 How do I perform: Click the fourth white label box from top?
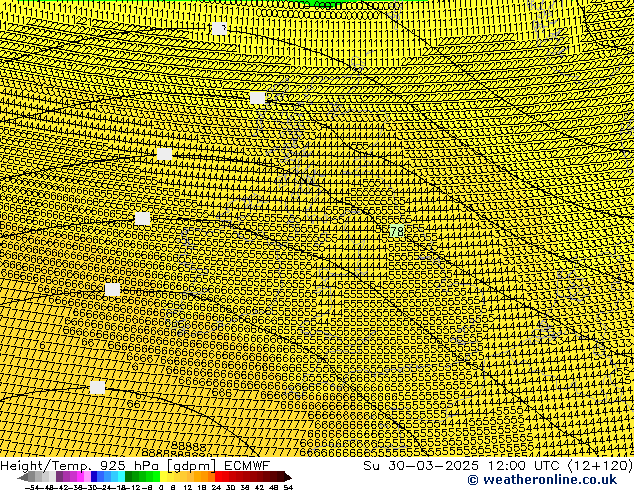[x=143, y=218]
